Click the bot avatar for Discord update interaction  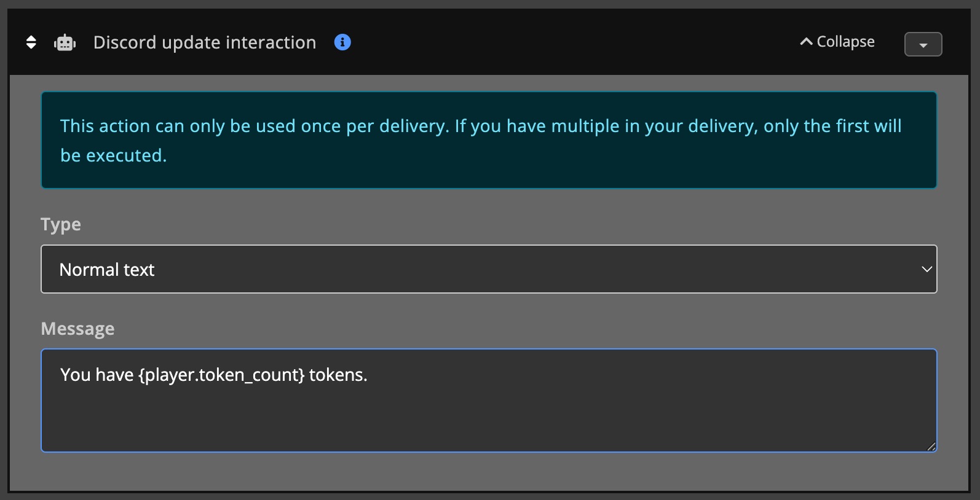click(x=64, y=42)
